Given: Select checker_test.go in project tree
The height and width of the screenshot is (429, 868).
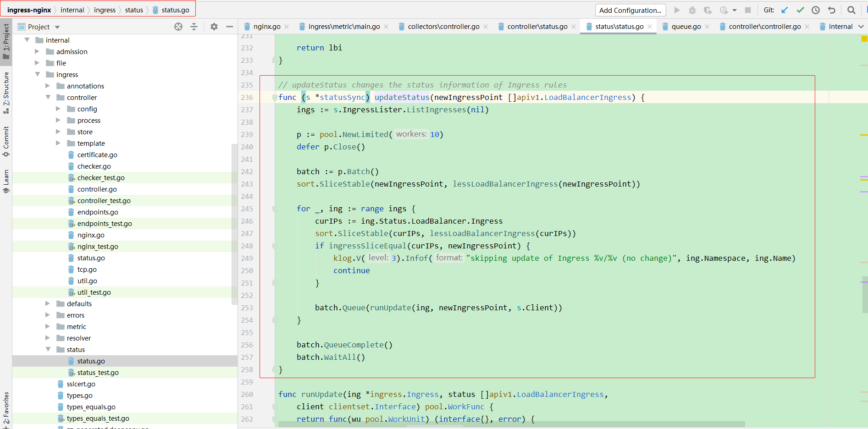Looking at the screenshot, I should pos(101,178).
